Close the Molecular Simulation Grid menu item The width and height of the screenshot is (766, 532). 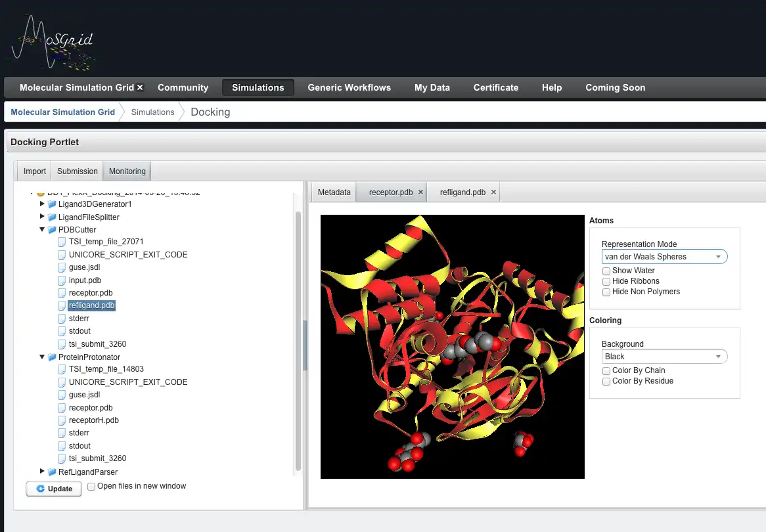coord(140,87)
